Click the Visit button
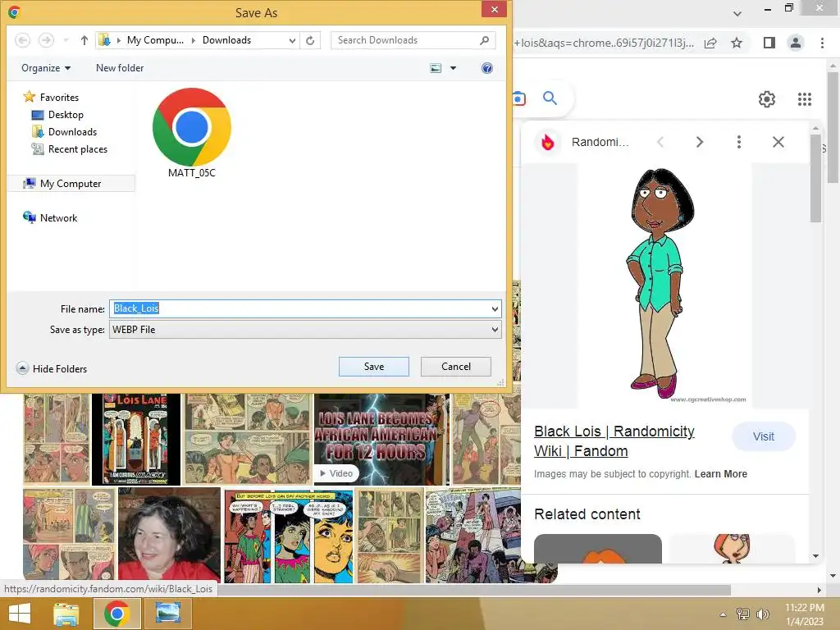 click(x=764, y=436)
